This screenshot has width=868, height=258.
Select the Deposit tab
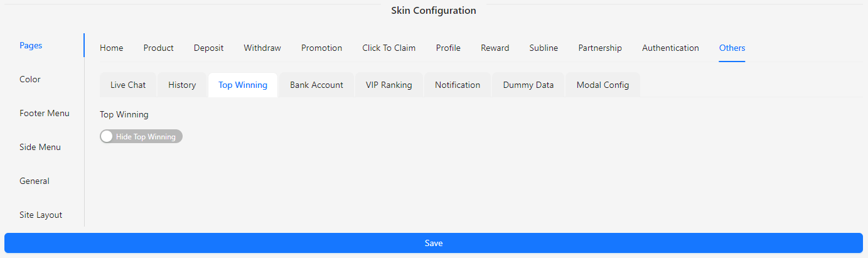tap(208, 48)
